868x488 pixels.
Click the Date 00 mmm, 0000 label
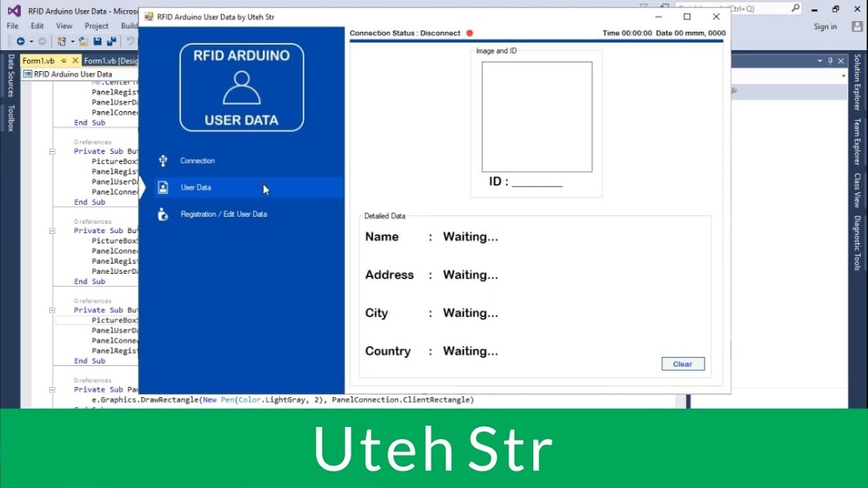pos(691,33)
